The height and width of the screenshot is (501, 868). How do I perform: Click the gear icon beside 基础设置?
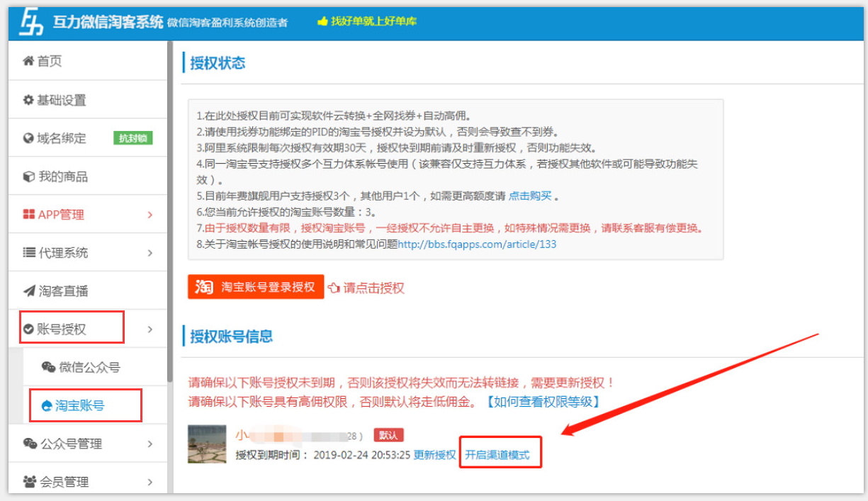[28, 100]
